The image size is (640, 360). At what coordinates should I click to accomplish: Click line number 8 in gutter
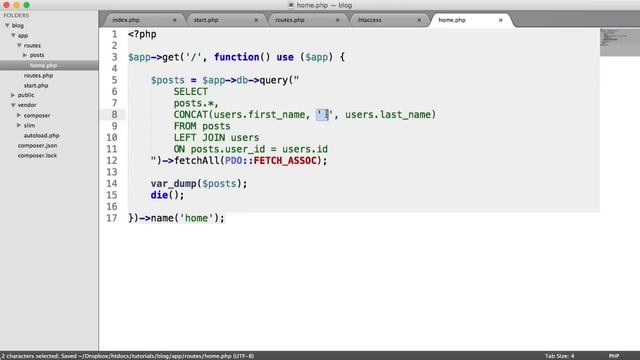click(114, 115)
